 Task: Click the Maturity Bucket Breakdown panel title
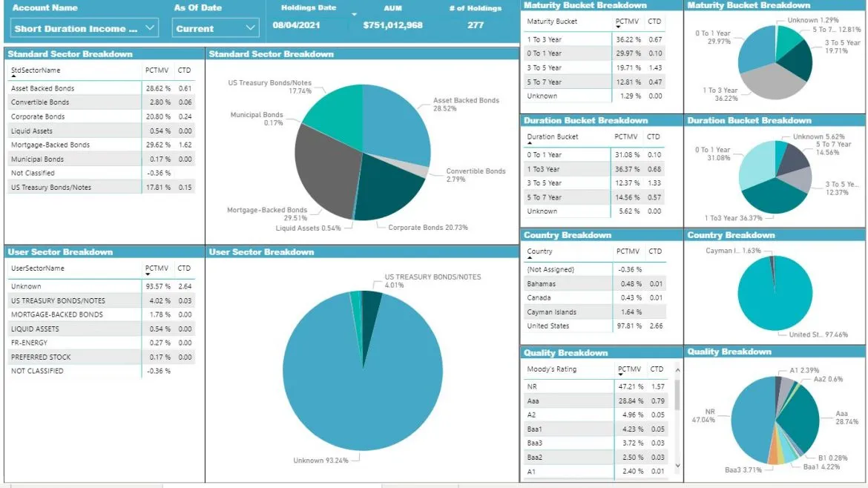click(585, 6)
